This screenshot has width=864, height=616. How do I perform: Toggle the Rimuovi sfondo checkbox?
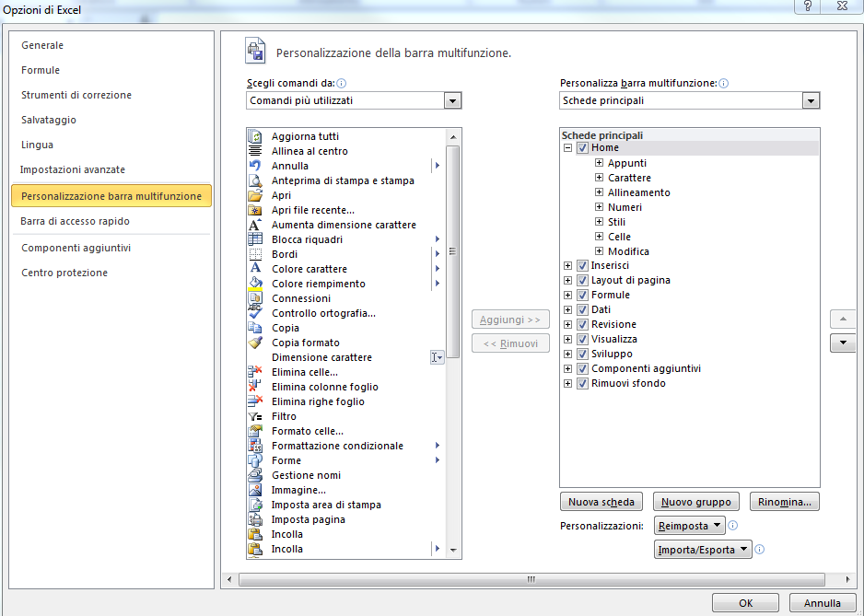coord(582,383)
